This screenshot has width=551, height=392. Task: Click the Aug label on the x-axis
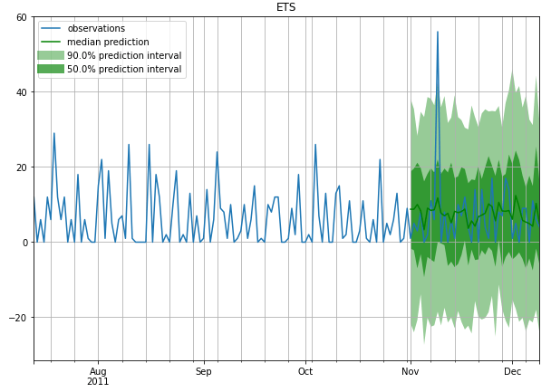tap(98, 372)
